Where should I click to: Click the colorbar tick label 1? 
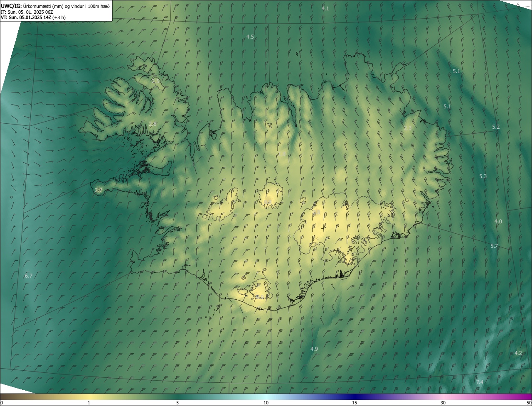(x=89, y=403)
